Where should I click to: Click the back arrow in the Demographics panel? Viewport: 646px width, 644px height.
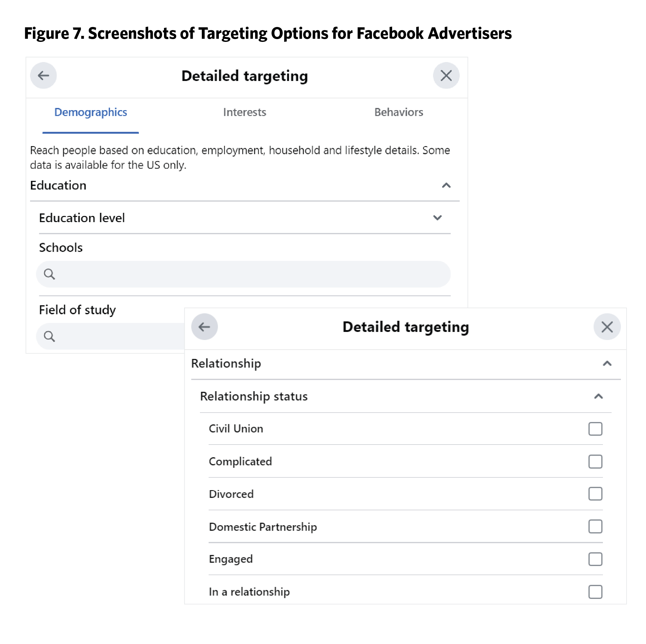pos(43,76)
